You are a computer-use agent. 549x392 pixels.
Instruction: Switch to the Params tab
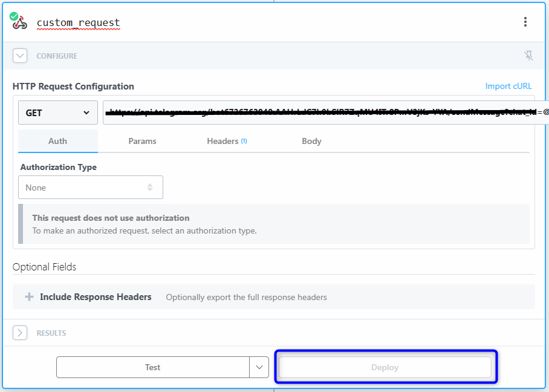142,141
